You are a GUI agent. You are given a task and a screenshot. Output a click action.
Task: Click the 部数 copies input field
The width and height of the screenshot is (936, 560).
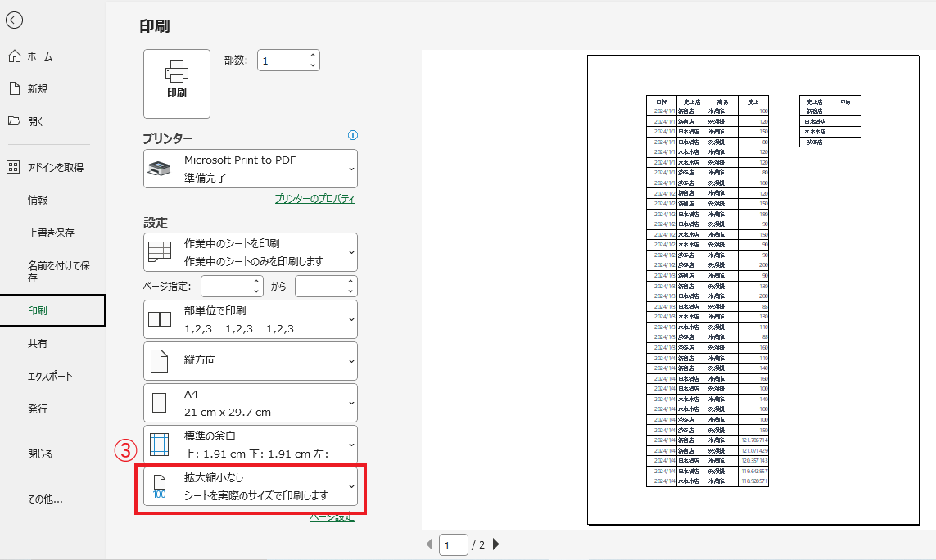click(x=283, y=61)
